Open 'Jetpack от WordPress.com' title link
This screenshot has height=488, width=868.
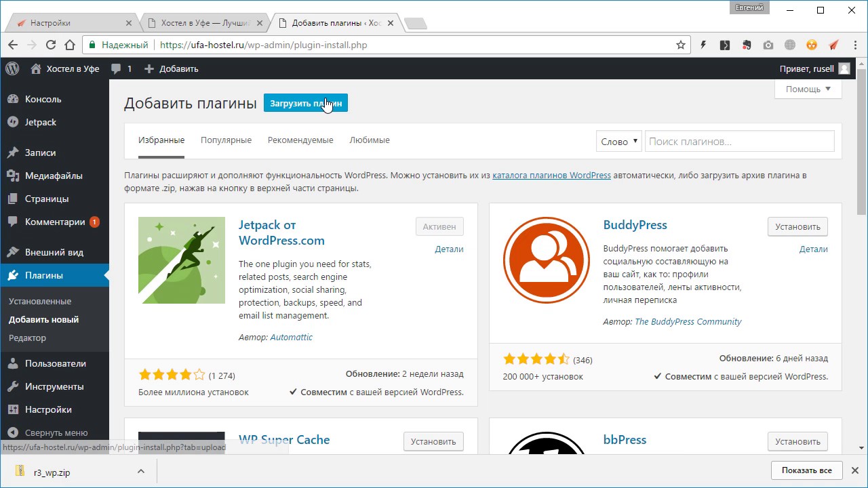click(x=281, y=232)
